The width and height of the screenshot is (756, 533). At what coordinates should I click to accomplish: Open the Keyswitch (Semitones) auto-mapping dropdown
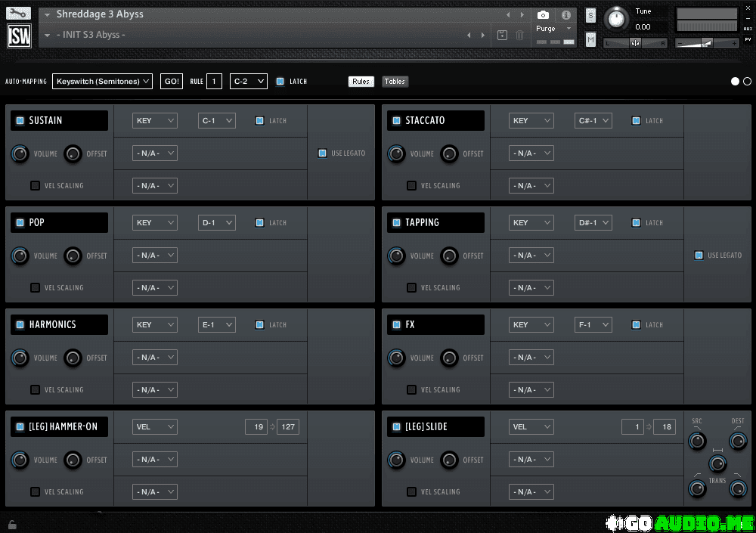(x=102, y=82)
